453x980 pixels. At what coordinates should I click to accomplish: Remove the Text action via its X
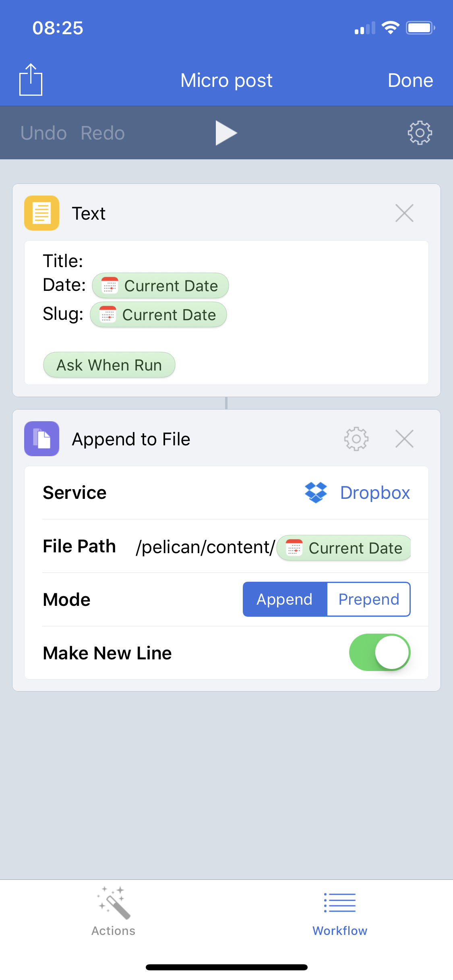coord(405,213)
